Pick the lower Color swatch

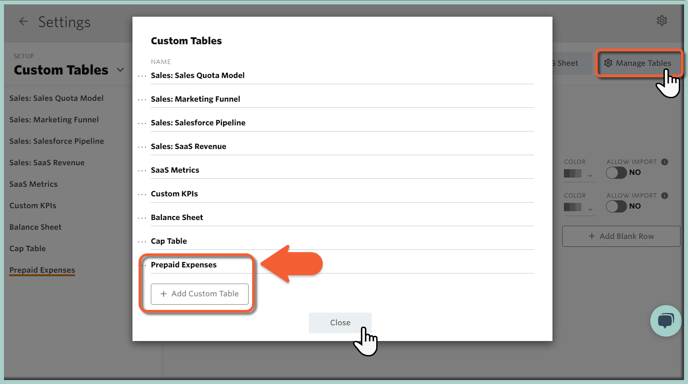[x=573, y=207]
